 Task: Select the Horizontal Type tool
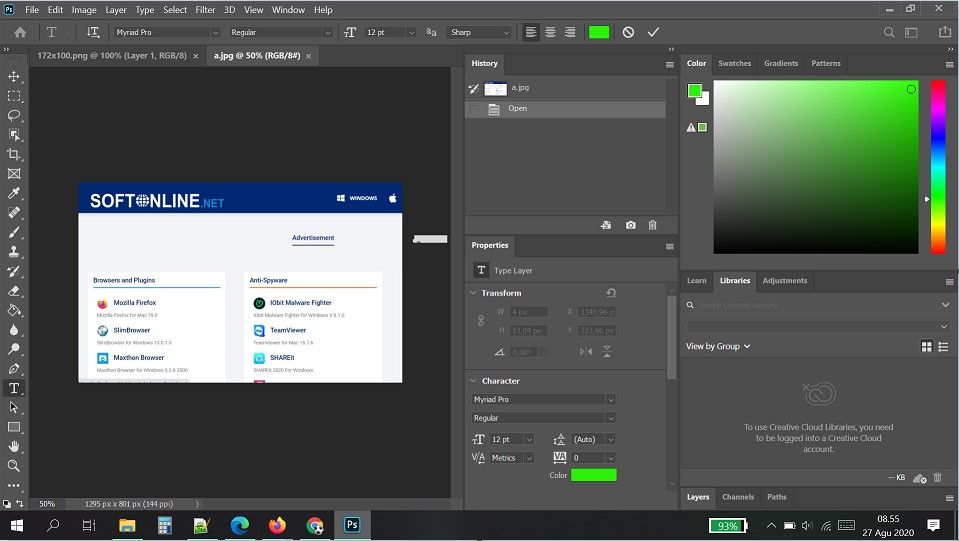(x=13, y=388)
